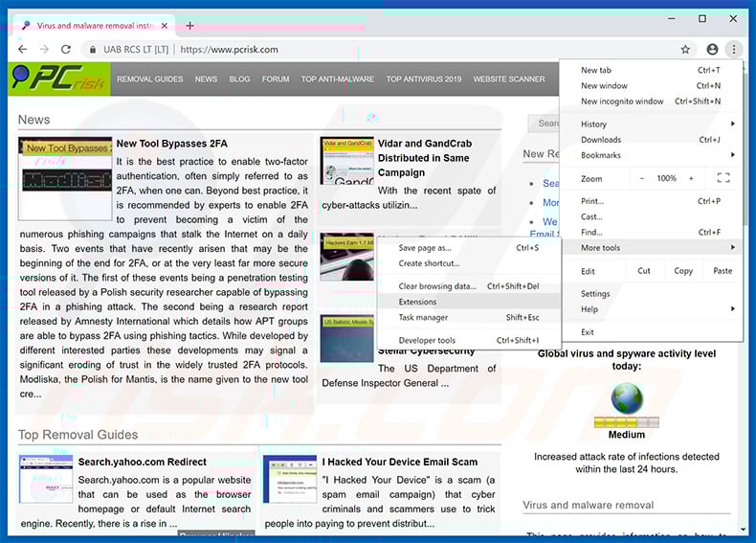
Task: Open TOP ANTIVIRUS 2019 nav link
Action: click(x=424, y=79)
